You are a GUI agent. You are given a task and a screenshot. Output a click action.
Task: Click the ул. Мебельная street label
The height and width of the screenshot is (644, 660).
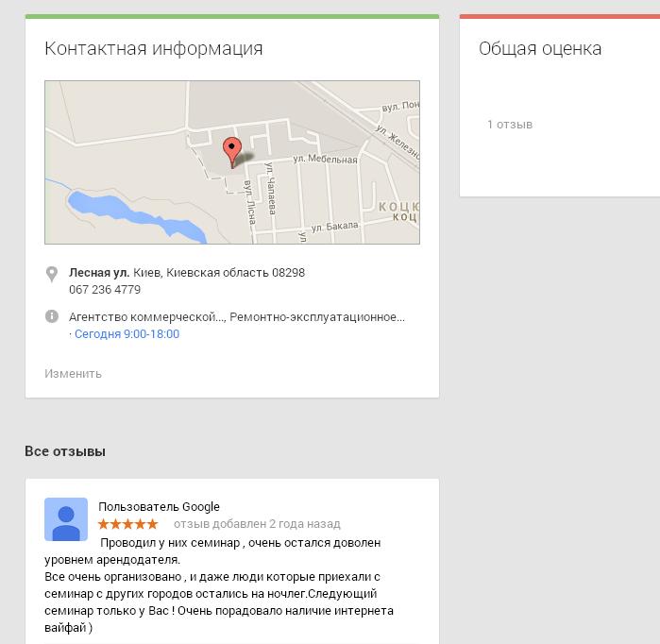(325, 159)
